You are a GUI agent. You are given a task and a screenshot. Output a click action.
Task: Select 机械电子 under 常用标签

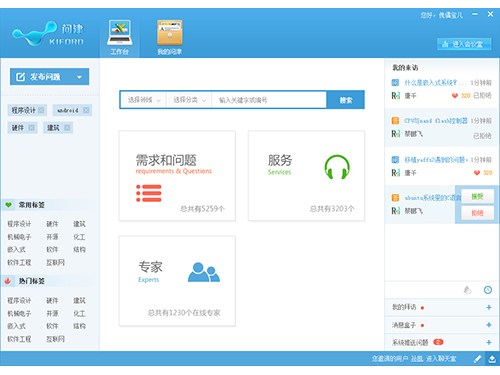pos(19,237)
